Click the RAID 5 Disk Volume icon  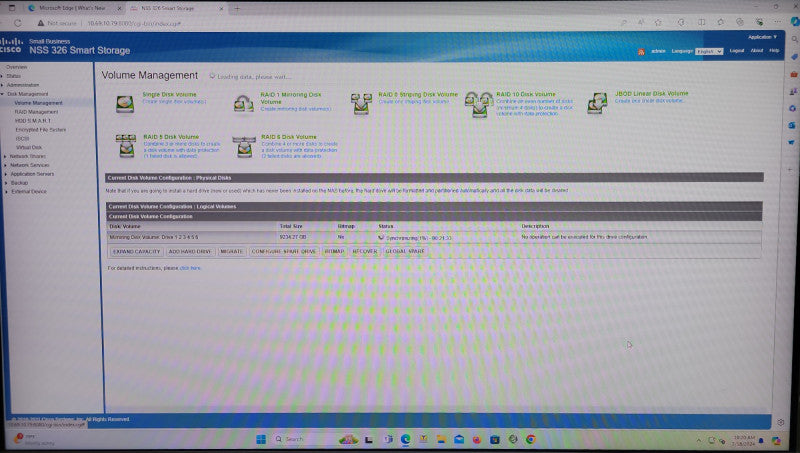[126, 145]
